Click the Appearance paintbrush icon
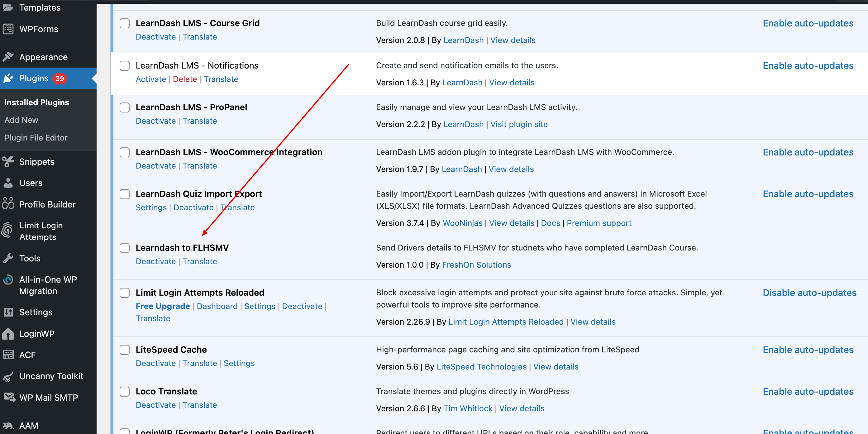 (x=8, y=57)
